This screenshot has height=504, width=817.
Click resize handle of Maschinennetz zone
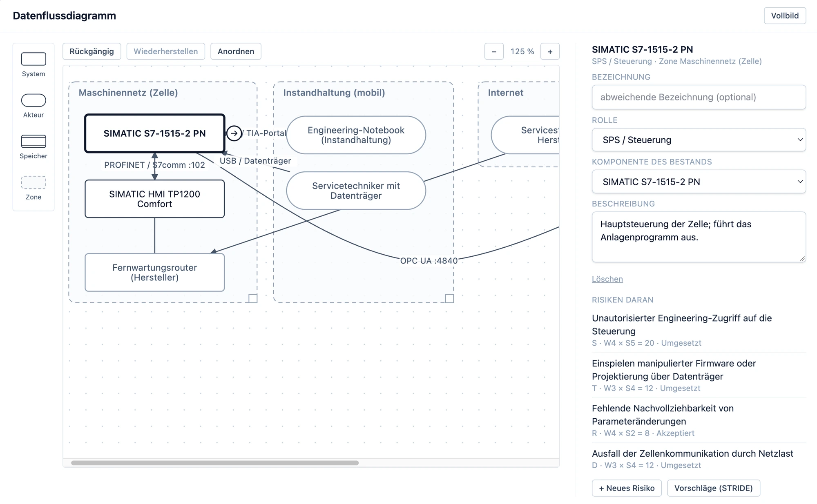(253, 298)
